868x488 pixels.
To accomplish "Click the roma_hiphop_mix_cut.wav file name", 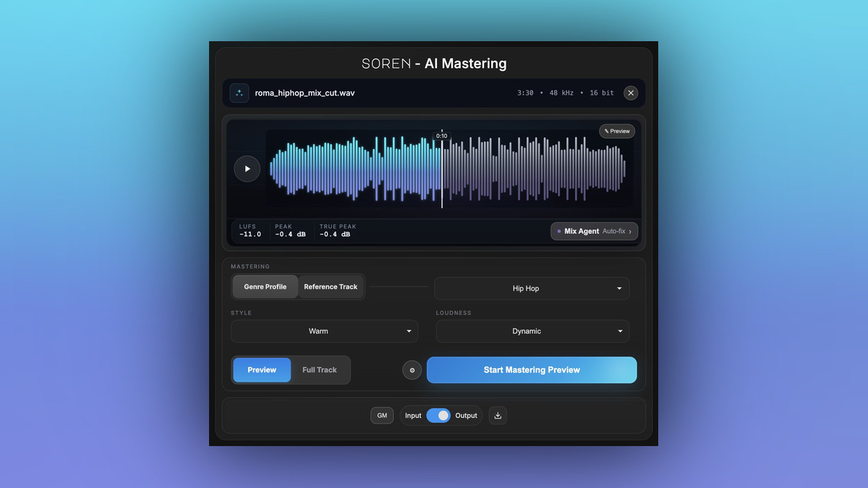I will 305,93.
